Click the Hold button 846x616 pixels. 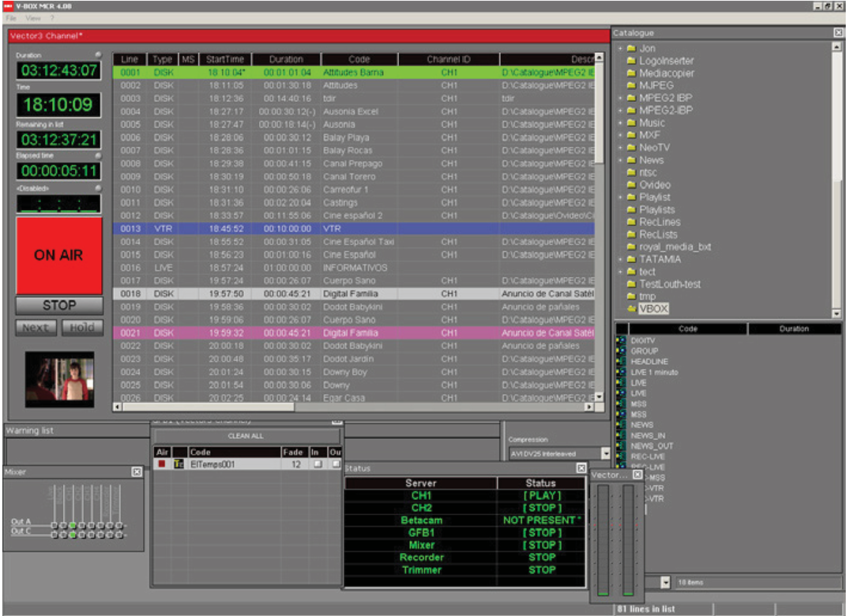(x=82, y=328)
